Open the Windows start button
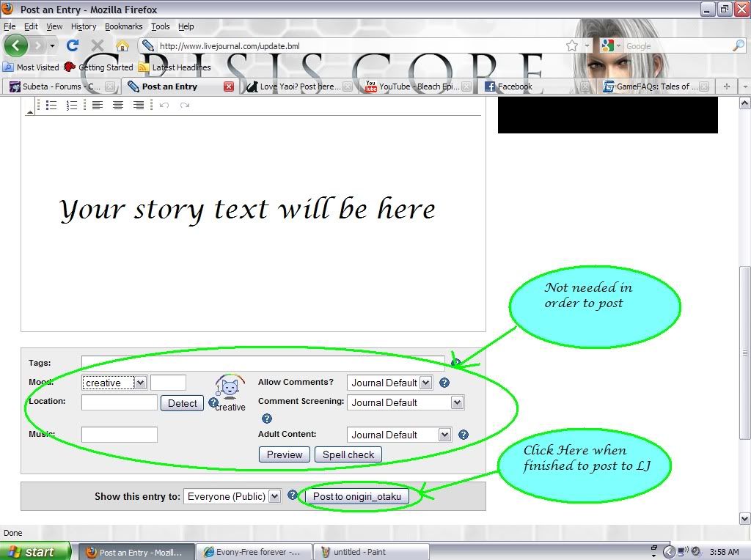The height and width of the screenshot is (560, 751). coord(35,551)
